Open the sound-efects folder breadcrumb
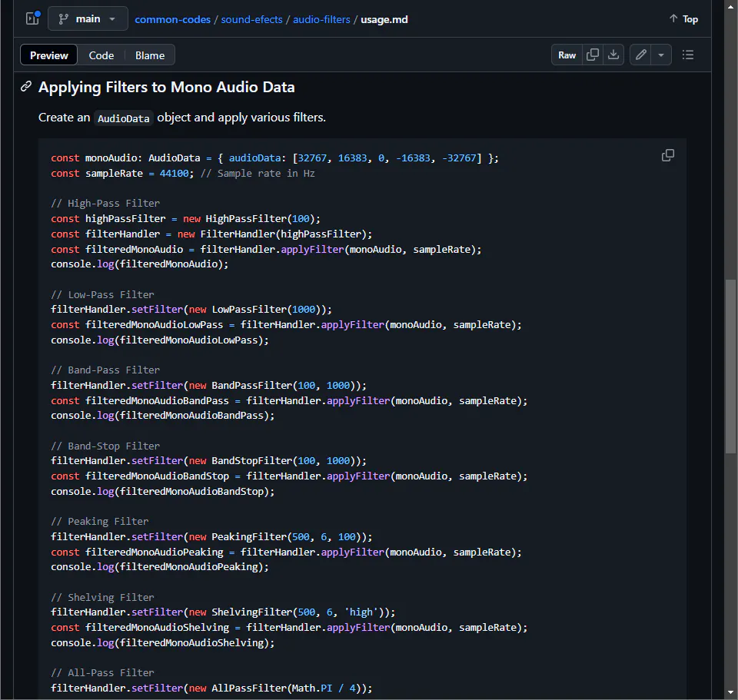 click(251, 19)
